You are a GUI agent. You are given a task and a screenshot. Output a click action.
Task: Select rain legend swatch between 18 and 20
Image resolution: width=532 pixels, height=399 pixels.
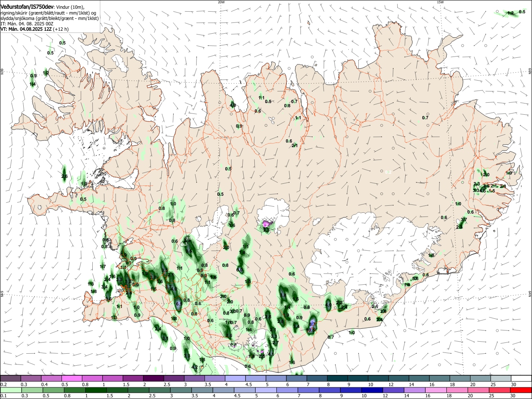[457, 390]
